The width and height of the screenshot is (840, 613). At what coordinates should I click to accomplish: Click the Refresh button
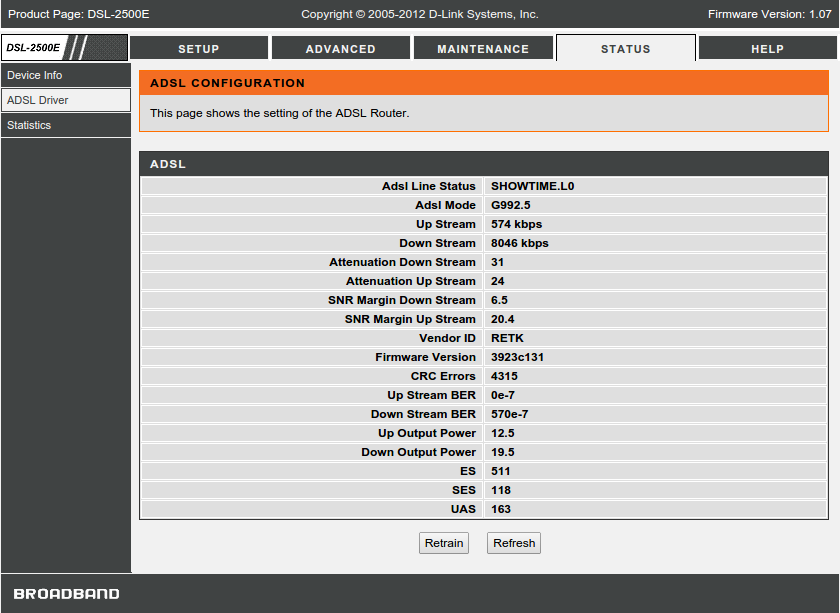coord(514,543)
